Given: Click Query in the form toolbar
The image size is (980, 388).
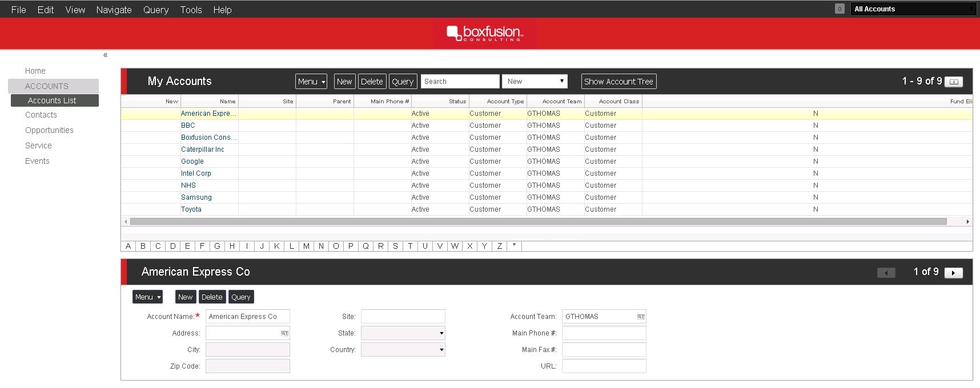Looking at the screenshot, I should (241, 297).
